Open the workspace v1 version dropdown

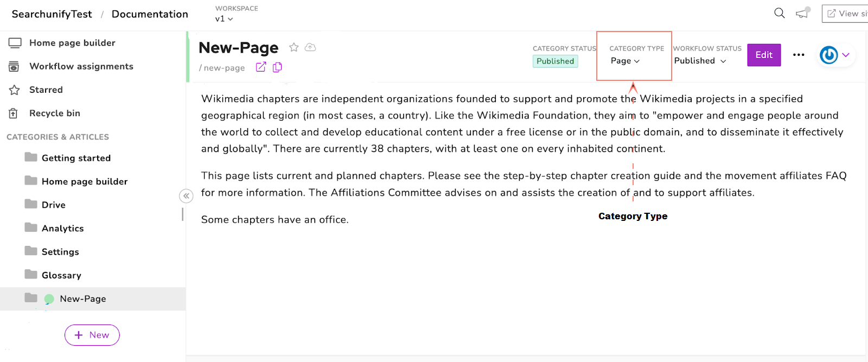click(x=224, y=18)
